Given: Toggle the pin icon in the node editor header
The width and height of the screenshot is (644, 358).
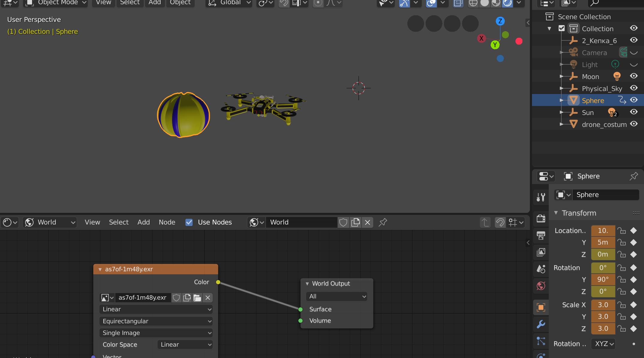Looking at the screenshot, I should pyautogui.click(x=383, y=222).
